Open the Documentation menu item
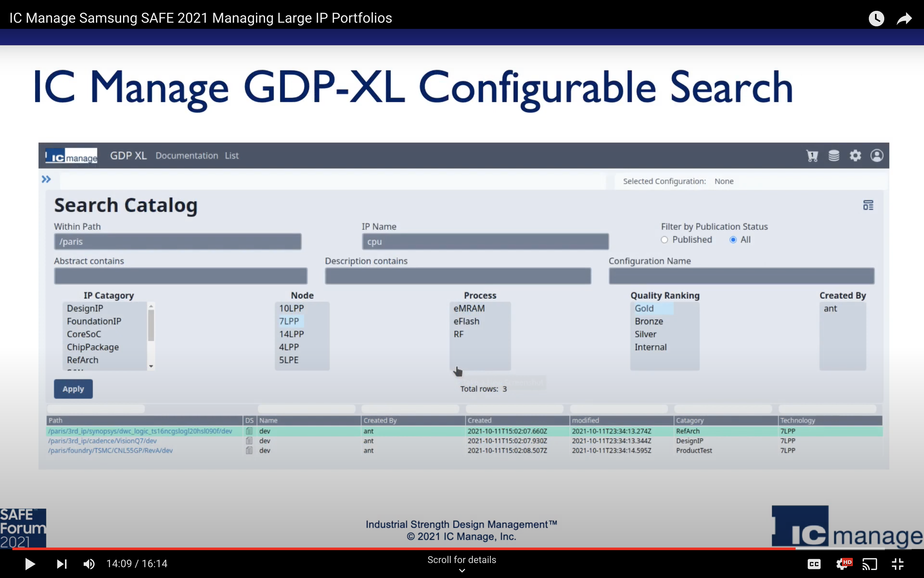Image resolution: width=924 pixels, height=578 pixels. point(187,156)
